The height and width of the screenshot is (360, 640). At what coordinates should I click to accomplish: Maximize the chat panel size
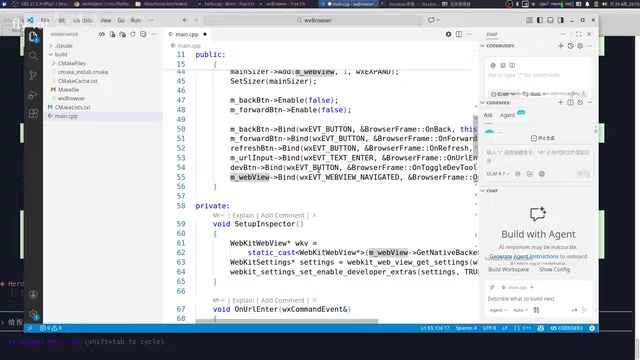coord(578,34)
